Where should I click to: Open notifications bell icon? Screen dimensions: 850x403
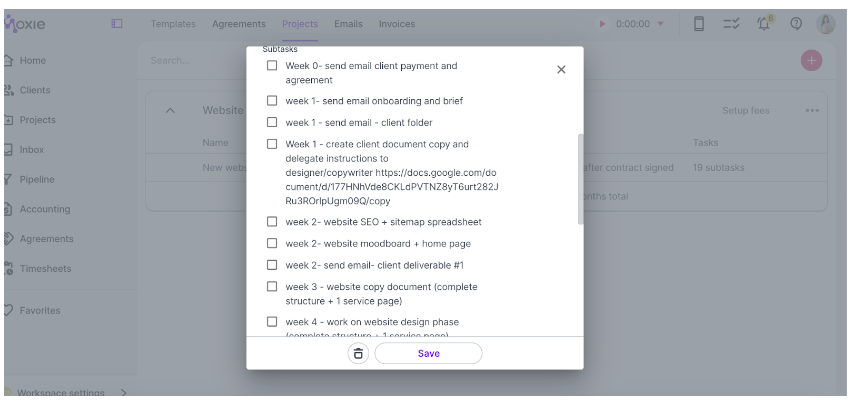tap(764, 23)
